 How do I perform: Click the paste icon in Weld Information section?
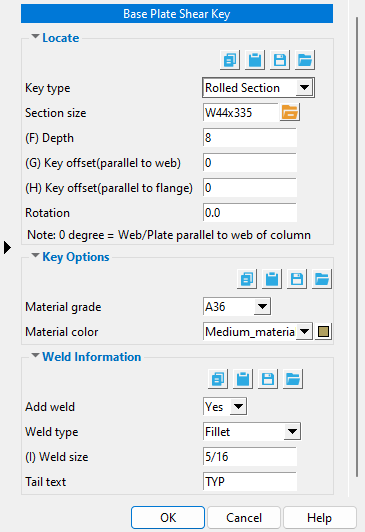pos(243,379)
